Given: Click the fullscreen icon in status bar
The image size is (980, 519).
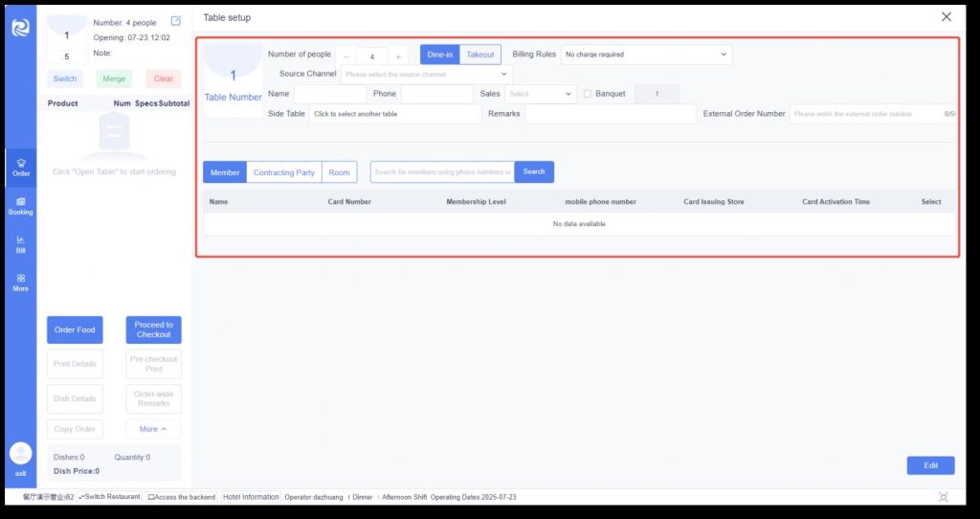Looking at the screenshot, I should 944,497.
